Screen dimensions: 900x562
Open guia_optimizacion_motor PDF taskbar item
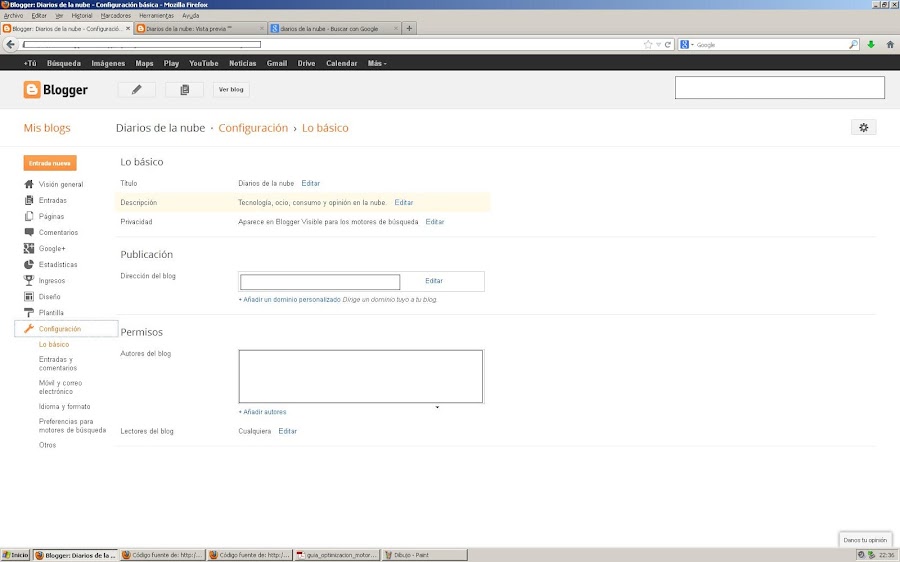pos(337,555)
